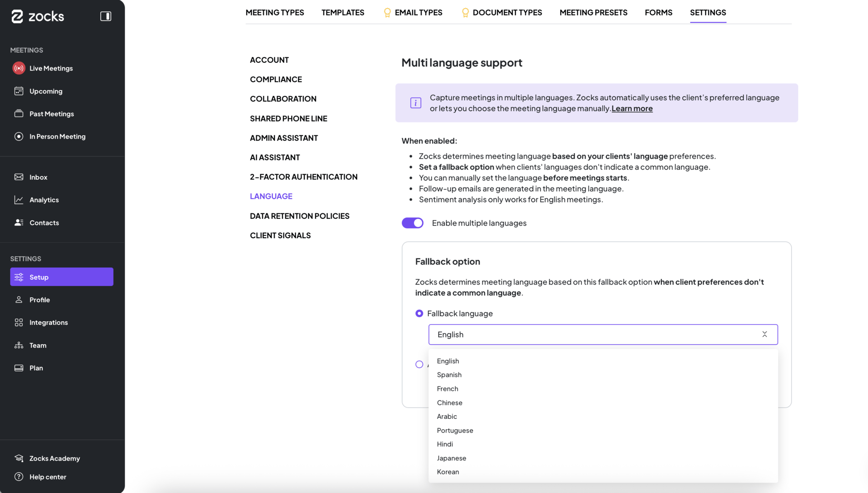Select the Fallback language radio button
Image resolution: width=868 pixels, height=493 pixels.
419,313
